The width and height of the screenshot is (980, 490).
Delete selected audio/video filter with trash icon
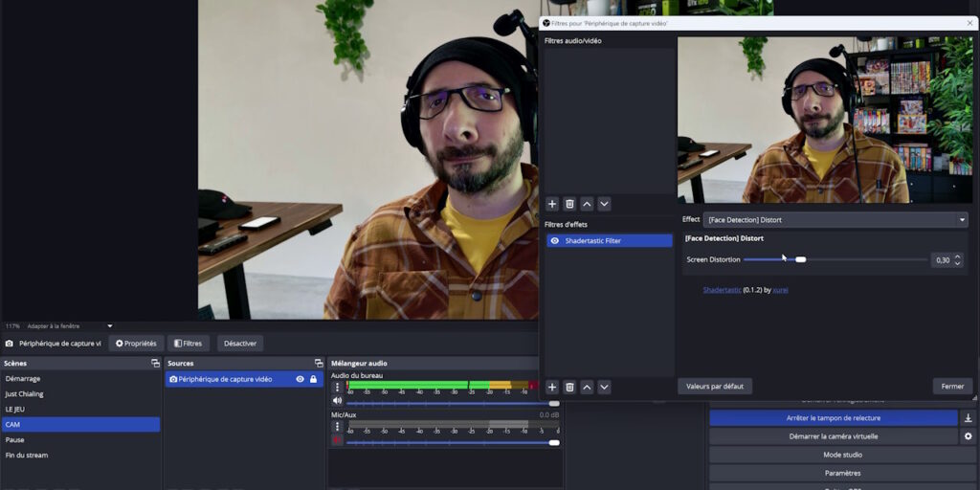[569, 204]
